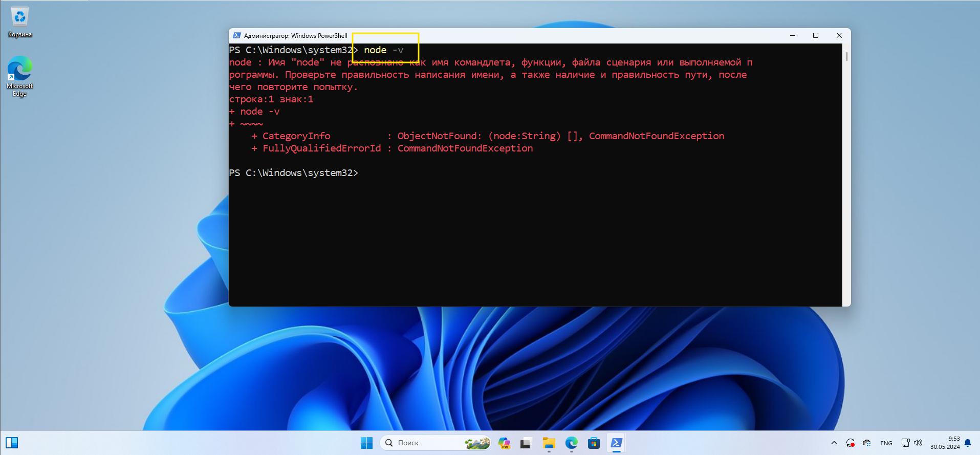Open the Microsoft Edge desktop shortcut
The image size is (980, 455).
coord(19,76)
